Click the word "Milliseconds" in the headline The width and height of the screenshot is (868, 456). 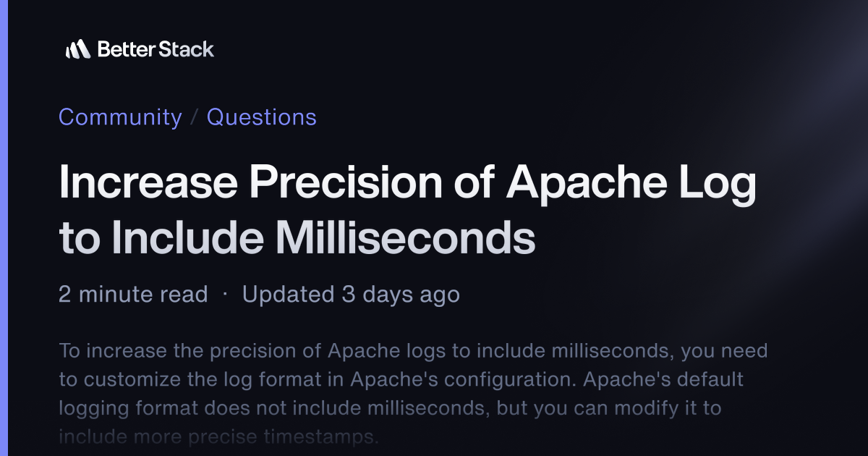coord(393,238)
